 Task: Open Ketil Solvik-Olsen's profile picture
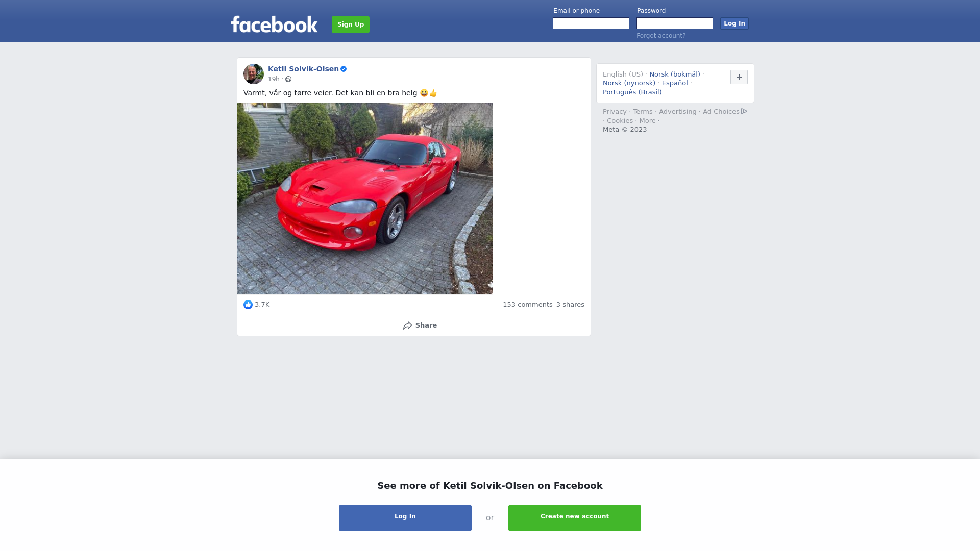(254, 74)
